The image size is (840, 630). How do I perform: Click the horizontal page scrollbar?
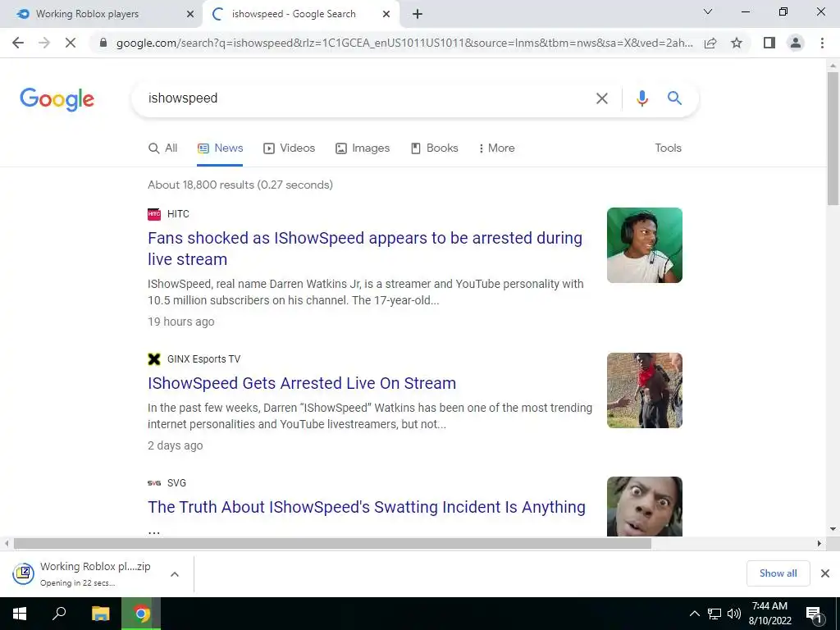tap(332, 543)
